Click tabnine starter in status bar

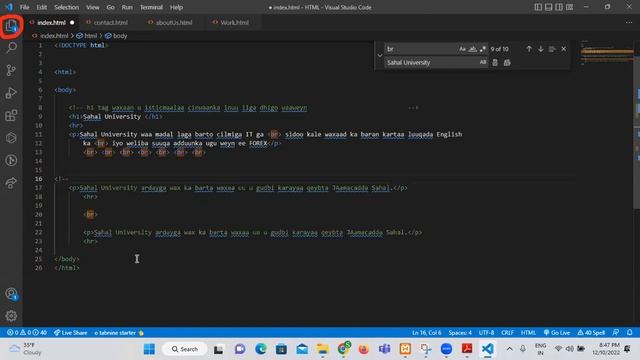(119, 333)
